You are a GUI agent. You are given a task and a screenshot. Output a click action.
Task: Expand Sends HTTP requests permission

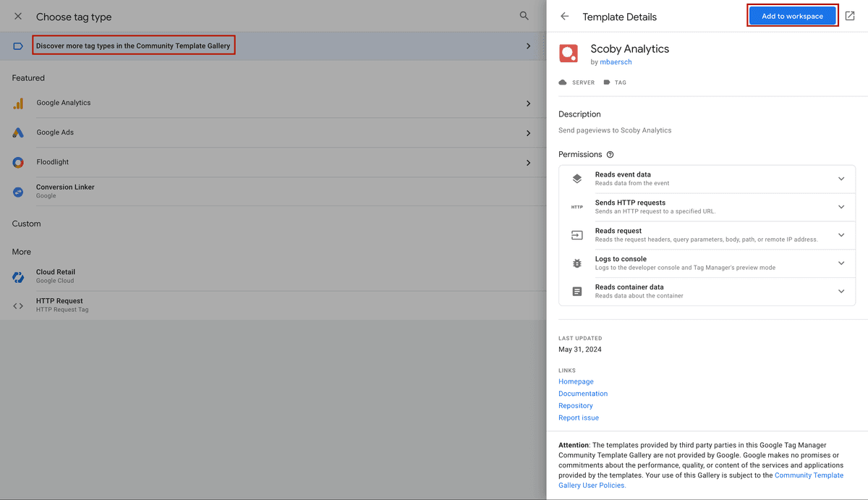tap(841, 207)
